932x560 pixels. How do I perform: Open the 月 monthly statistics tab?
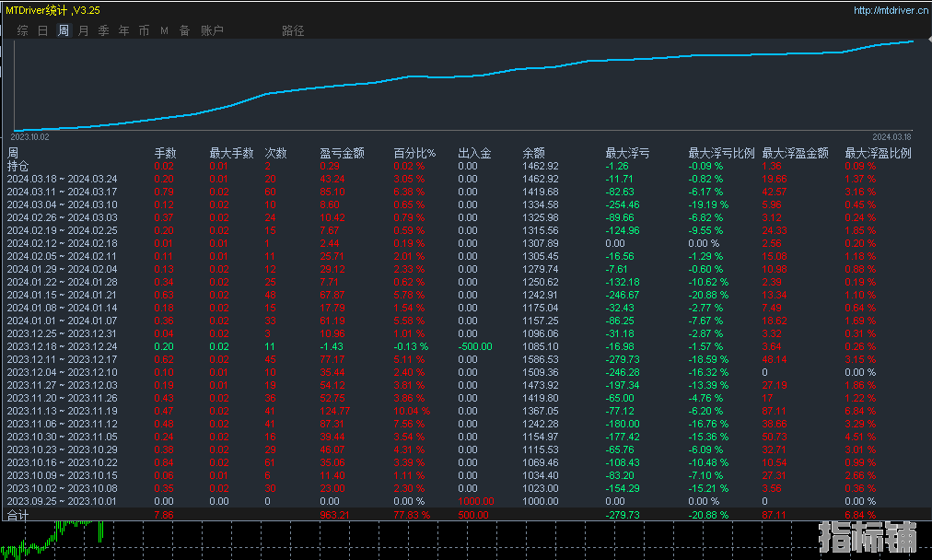pyautogui.click(x=83, y=30)
